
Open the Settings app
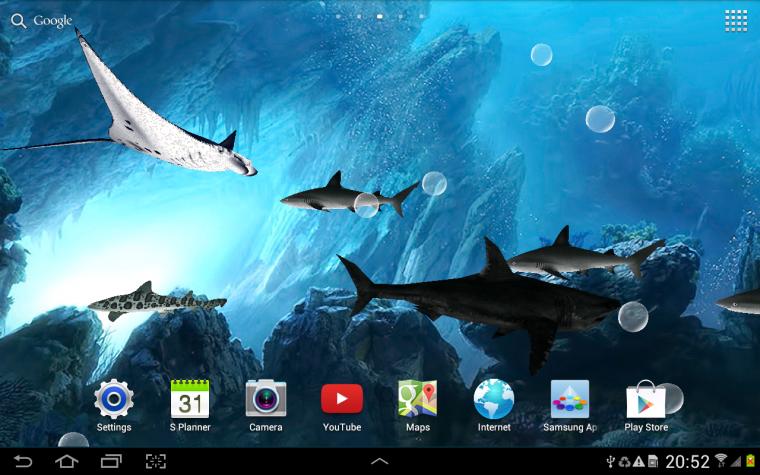(114, 400)
